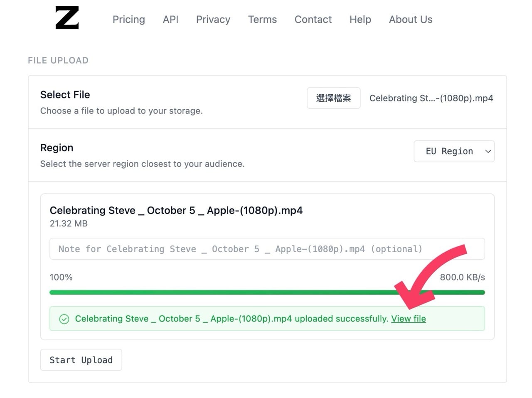Click the 800.0 KB/s upload speed
Image resolution: width=532 pixels, height=398 pixels.
(x=462, y=277)
